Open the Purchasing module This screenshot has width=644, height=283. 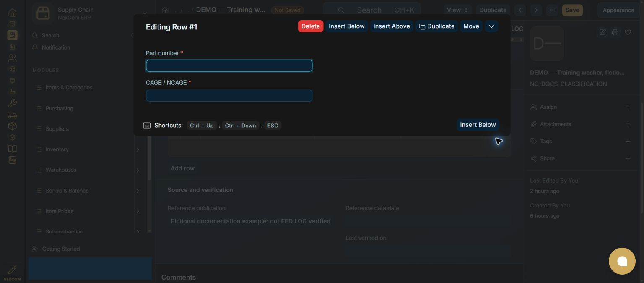click(59, 108)
